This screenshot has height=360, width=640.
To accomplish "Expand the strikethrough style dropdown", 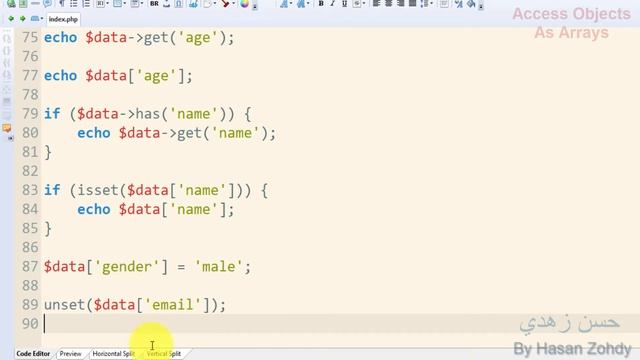I will 364,3.
